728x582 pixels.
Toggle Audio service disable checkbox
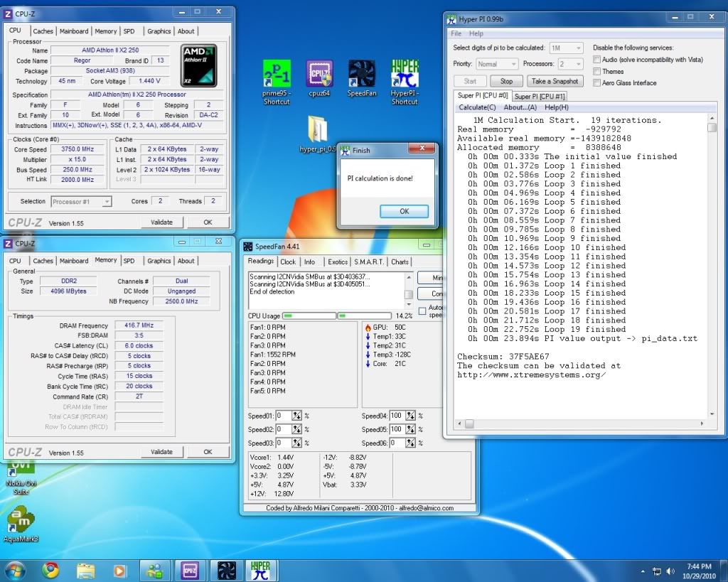point(596,60)
